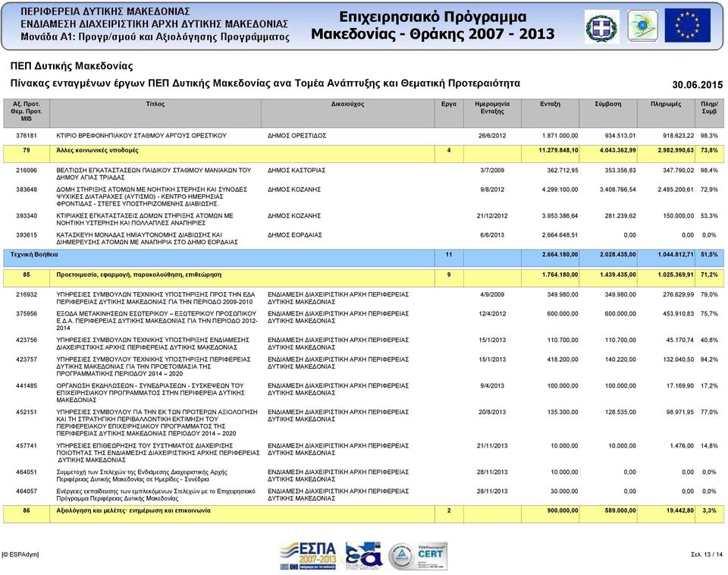Click the blue εδ managing authority footer logo

pyautogui.click(x=363, y=555)
